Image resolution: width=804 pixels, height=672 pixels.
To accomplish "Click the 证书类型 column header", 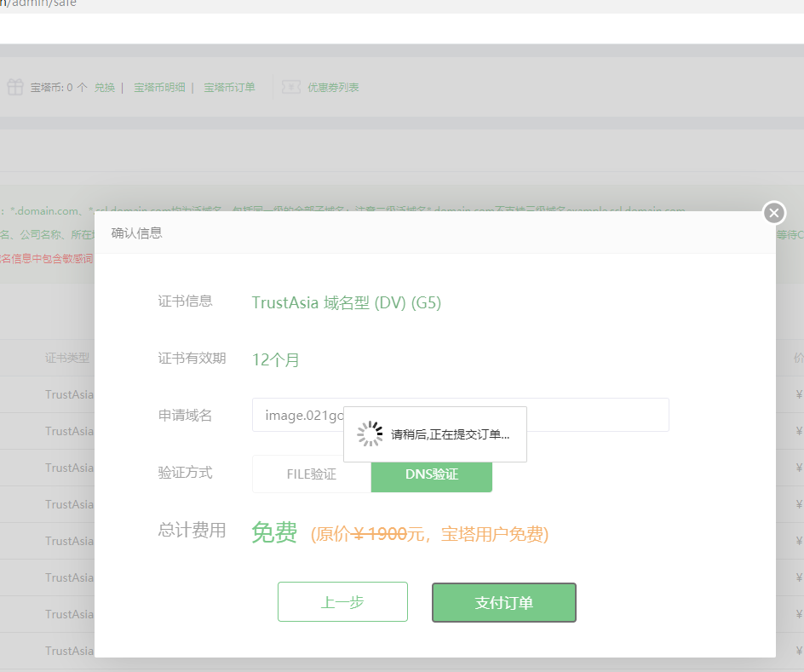I will pyautogui.click(x=67, y=358).
